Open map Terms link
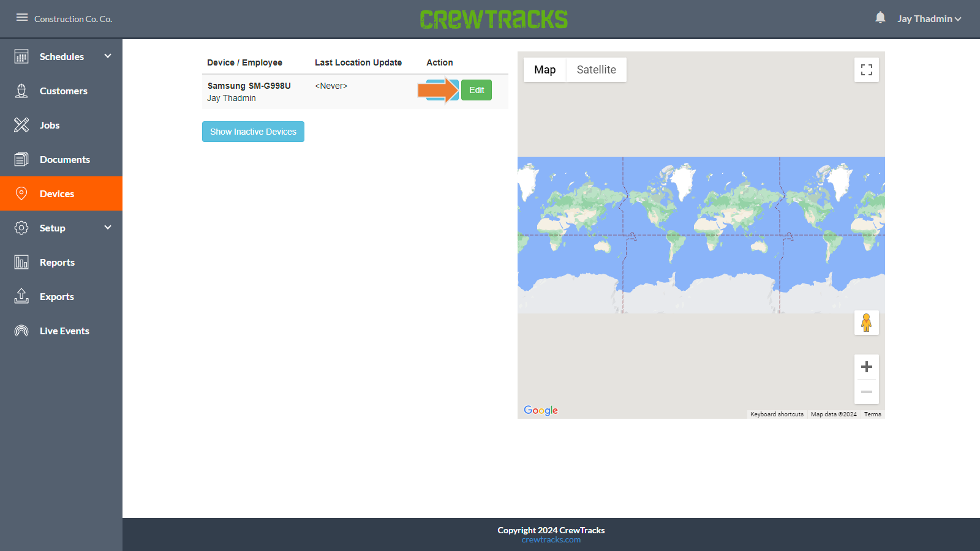The width and height of the screenshot is (980, 551). tap(873, 414)
